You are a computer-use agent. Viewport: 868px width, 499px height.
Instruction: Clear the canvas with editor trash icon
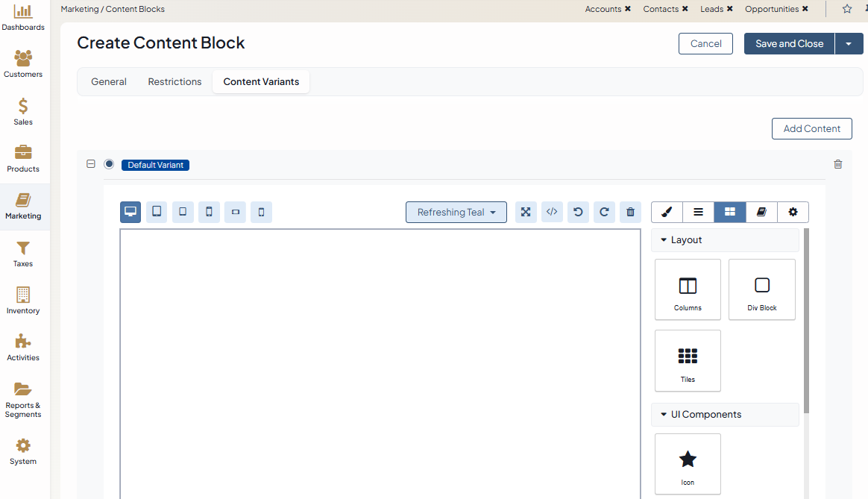pyautogui.click(x=630, y=212)
